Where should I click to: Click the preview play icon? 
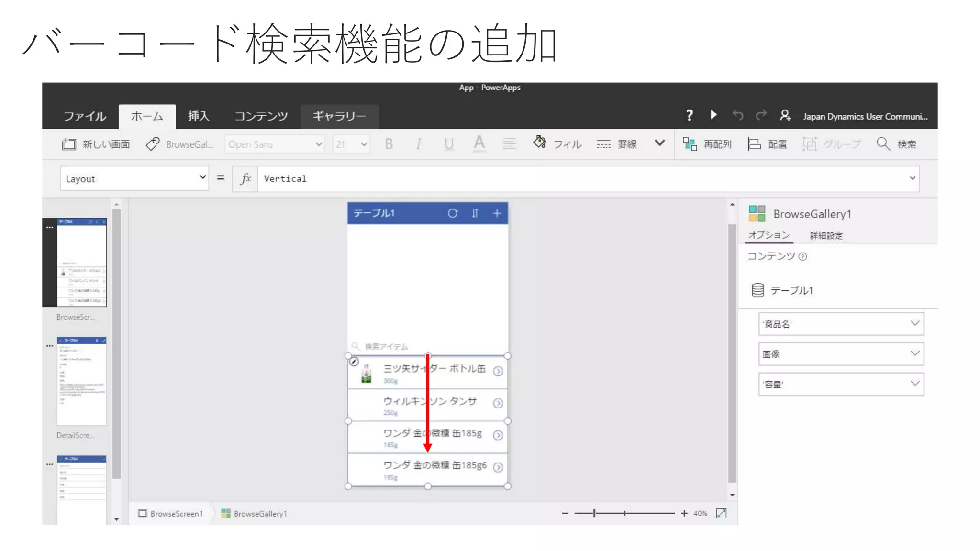point(713,115)
